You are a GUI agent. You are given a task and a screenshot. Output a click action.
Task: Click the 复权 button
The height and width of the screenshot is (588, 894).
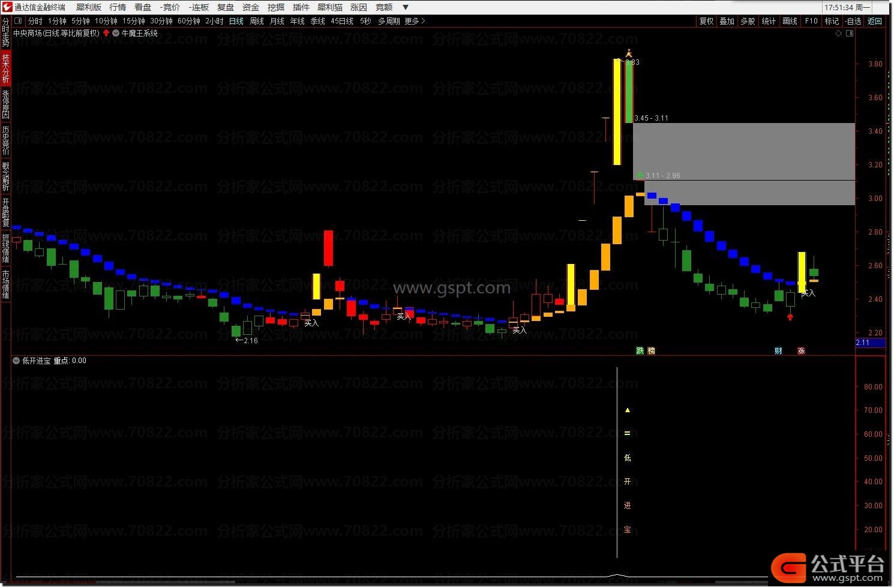(707, 21)
